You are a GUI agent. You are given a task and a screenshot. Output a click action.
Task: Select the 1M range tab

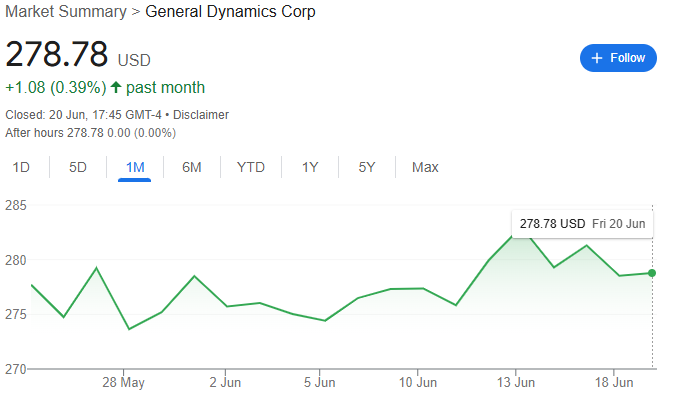(135, 167)
